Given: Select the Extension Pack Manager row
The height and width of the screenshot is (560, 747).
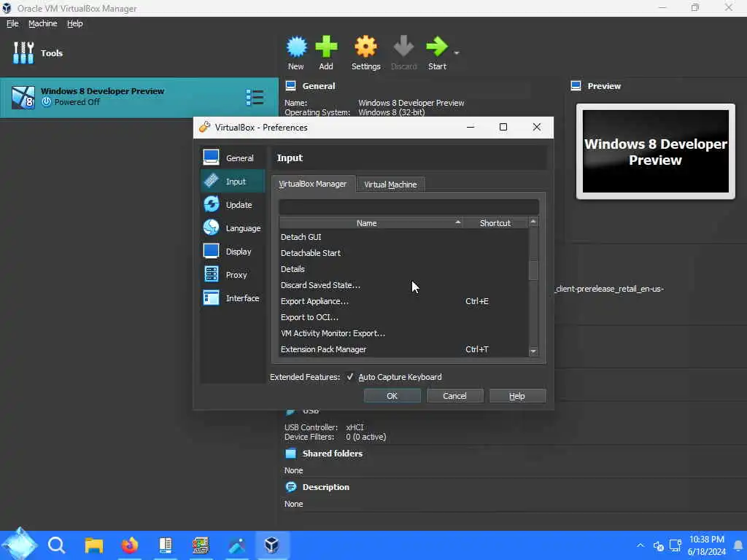Looking at the screenshot, I should coord(403,349).
